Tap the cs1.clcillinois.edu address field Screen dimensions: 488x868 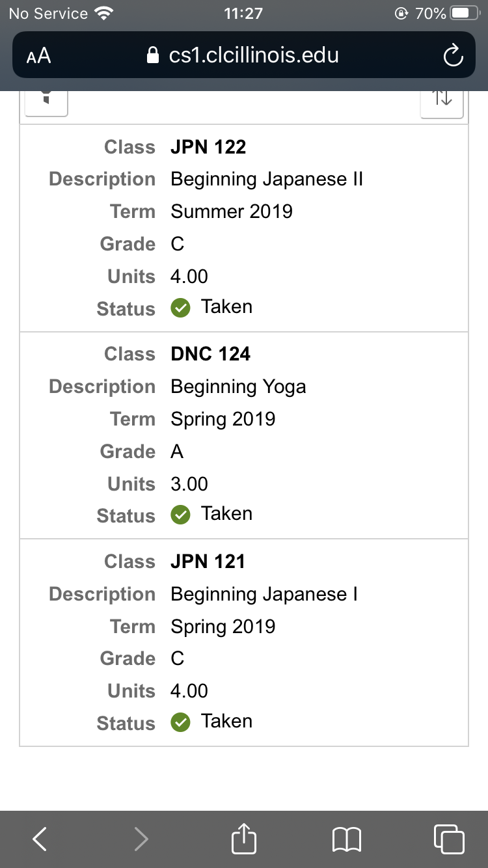pyautogui.click(x=254, y=56)
